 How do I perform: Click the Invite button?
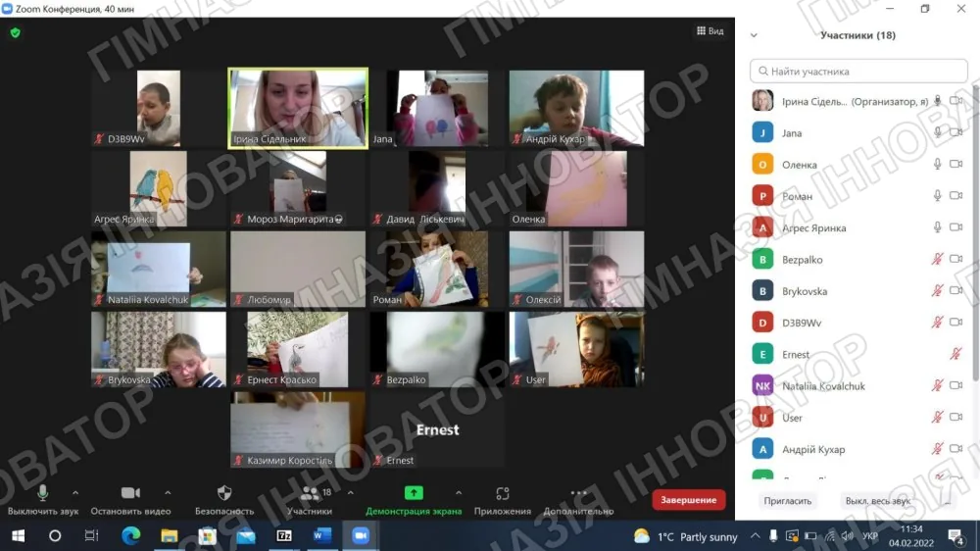coord(788,501)
